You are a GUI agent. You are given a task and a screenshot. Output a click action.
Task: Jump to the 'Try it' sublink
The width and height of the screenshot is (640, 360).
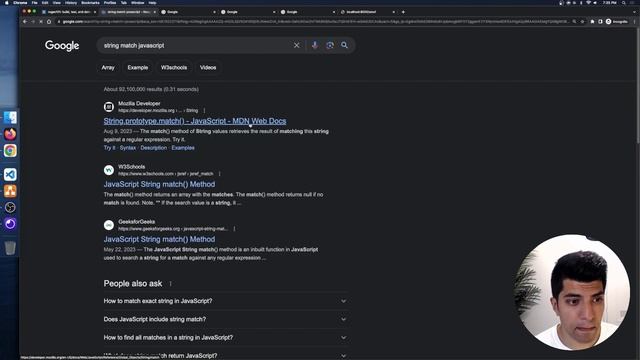pyautogui.click(x=109, y=148)
